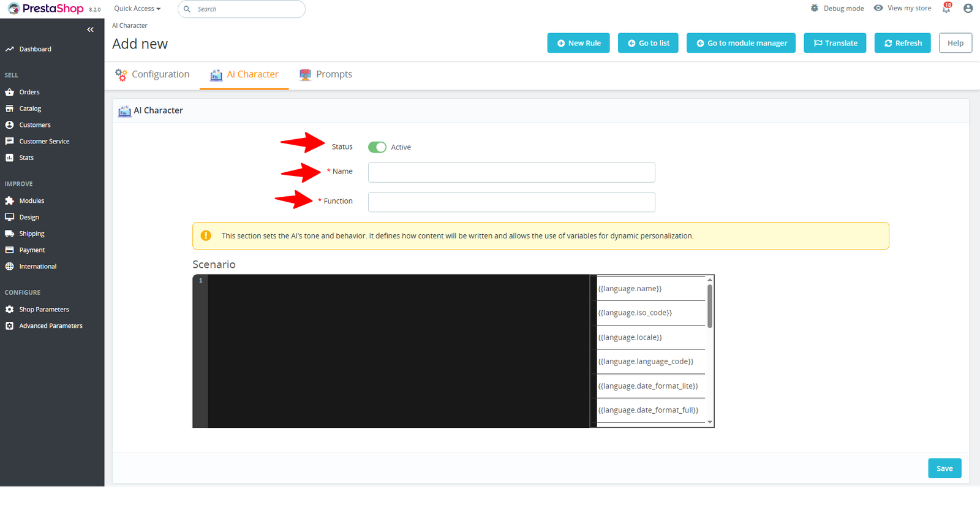The height and width of the screenshot is (507, 980).
Task: Focus the Function input field
Action: pos(511,202)
